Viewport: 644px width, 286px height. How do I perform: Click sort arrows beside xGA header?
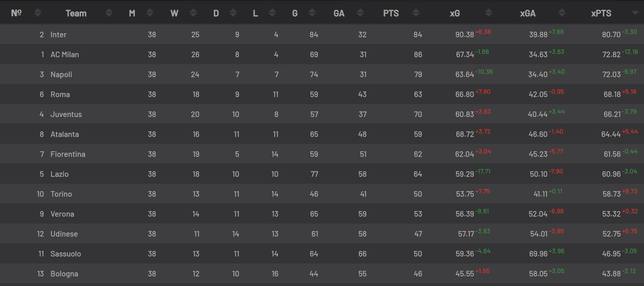tap(562, 13)
